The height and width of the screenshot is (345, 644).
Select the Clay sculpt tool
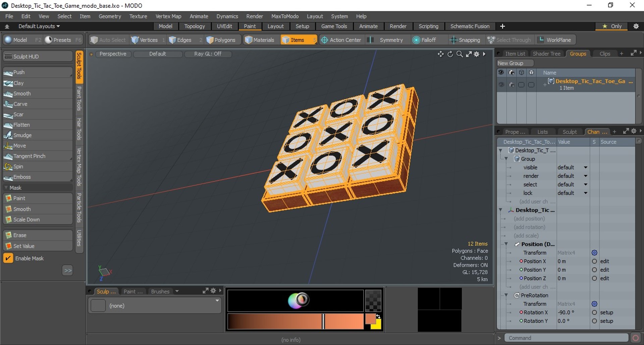pos(38,83)
